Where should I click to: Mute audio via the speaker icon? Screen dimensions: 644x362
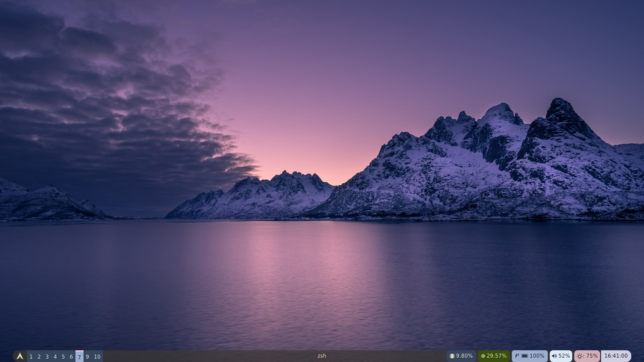pyautogui.click(x=554, y=356)
